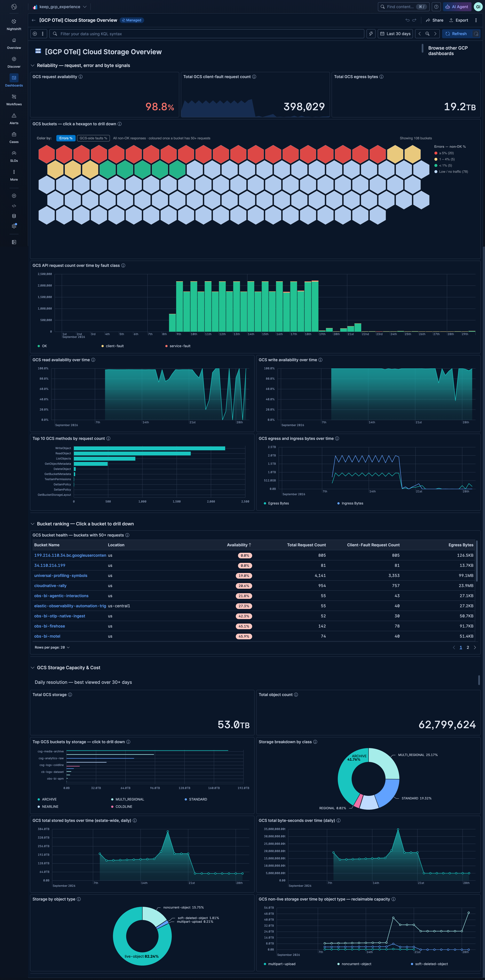This screenshot has width=485, height=980.
Task: Collapse the Bucket ranking section
Action: click(x=33, y=524)
